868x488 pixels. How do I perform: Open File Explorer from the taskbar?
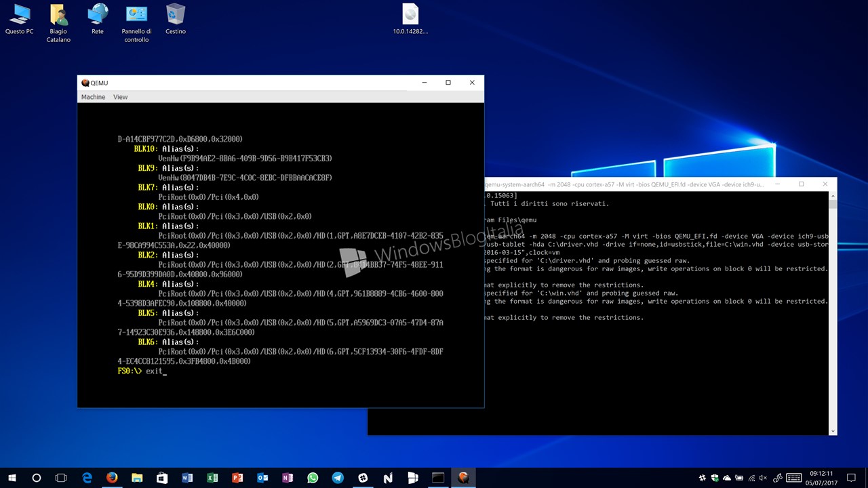click(x=137, y=478)
